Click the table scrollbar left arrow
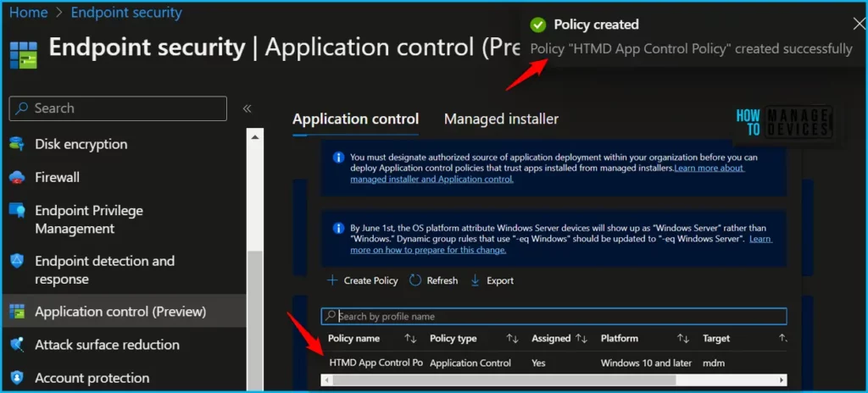868x393 pixels. [326, 379]
